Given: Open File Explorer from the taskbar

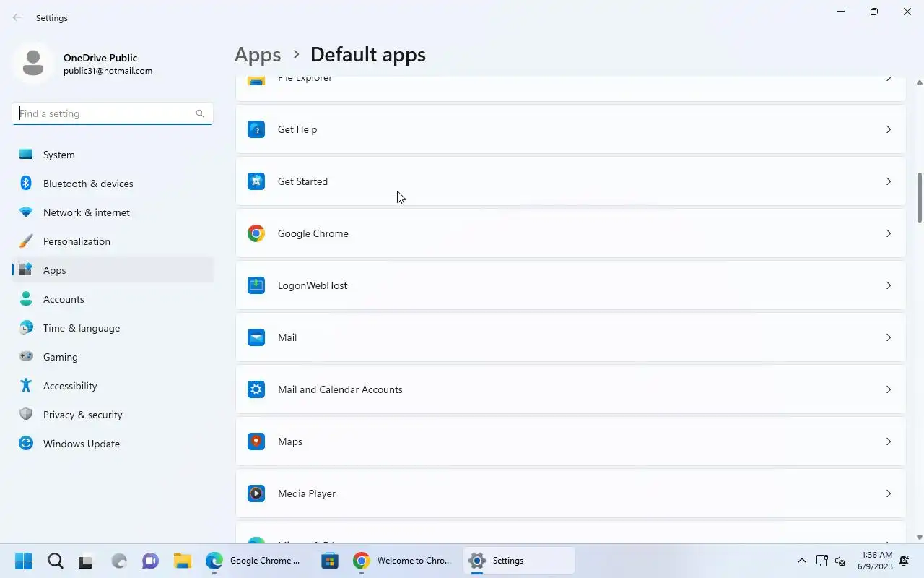Looking at the screenshot, I should [182, 561].
